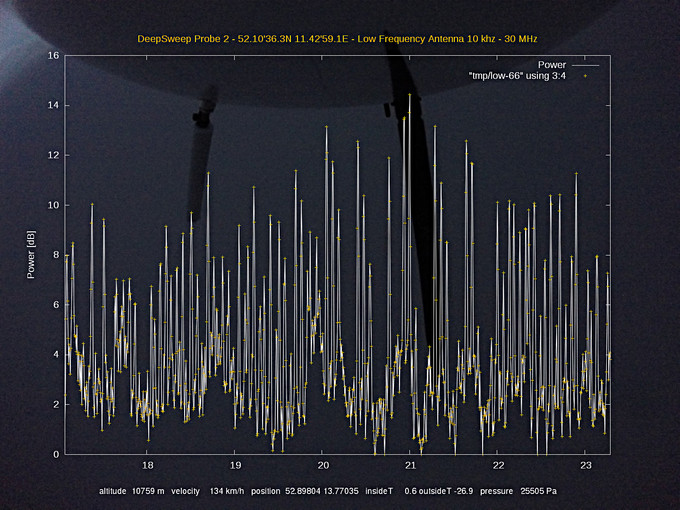Click y-axis tick label 16

[53, 56]
